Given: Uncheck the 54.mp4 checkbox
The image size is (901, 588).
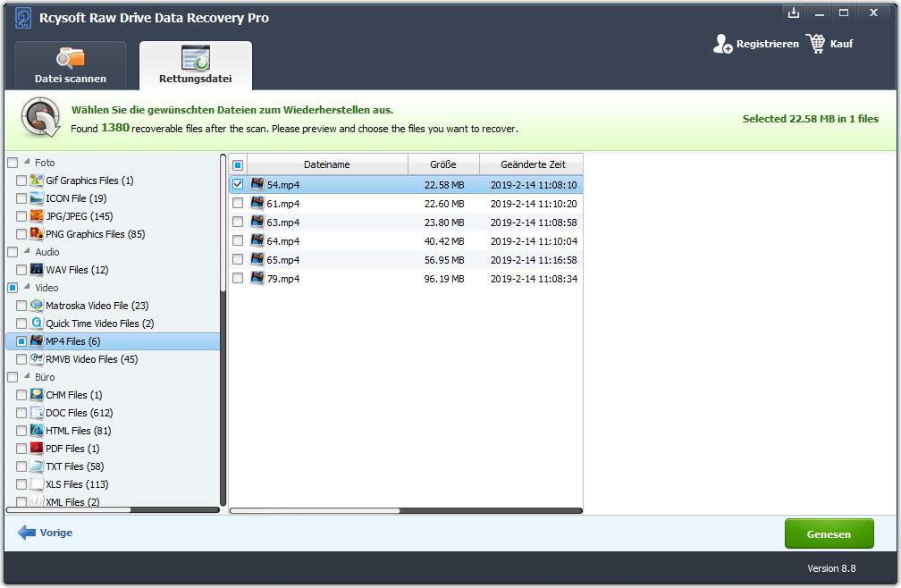Looking at the screenshot, I should (x=238, y=184).
